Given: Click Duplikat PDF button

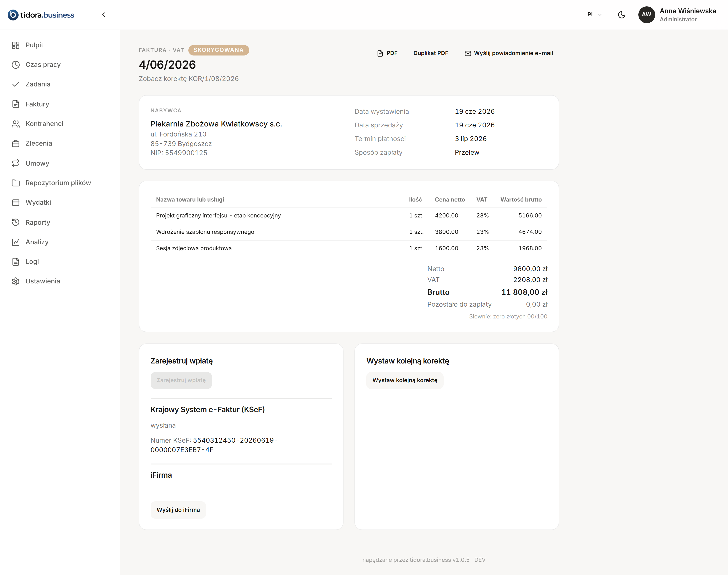Looking at the screenshot, I should click(431, 53).
